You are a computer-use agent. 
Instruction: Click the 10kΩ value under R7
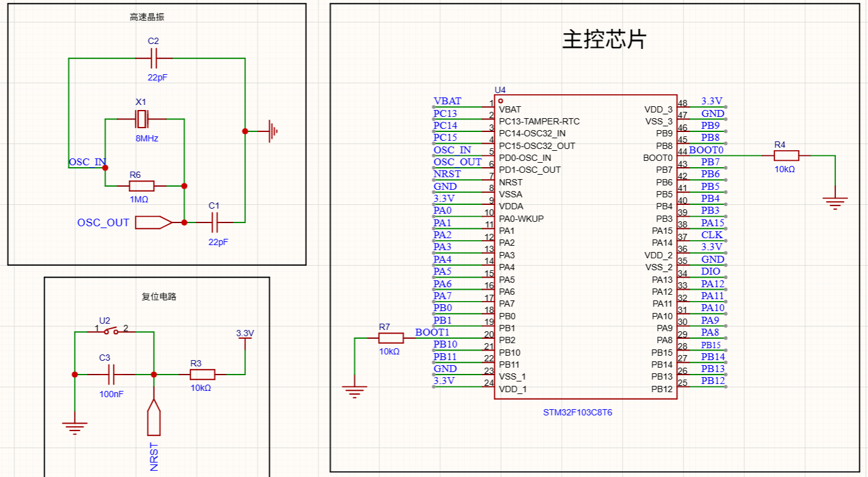click(389, 351)
